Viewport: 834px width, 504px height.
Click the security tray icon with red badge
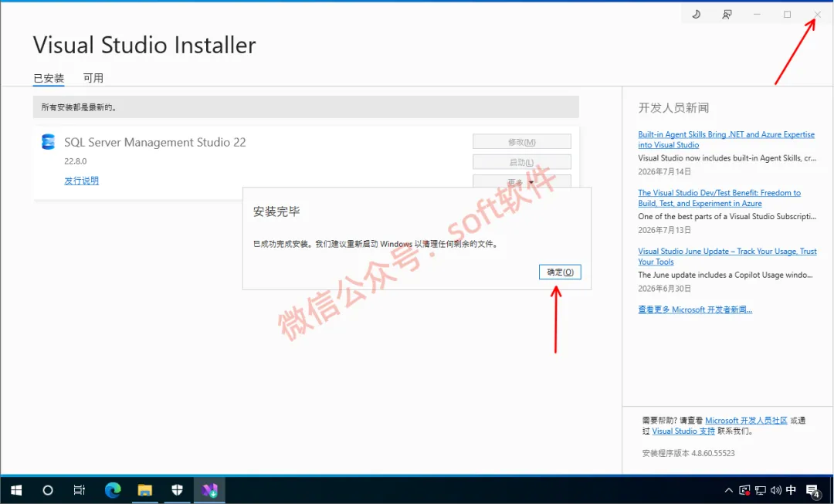(x=744, y=490)
